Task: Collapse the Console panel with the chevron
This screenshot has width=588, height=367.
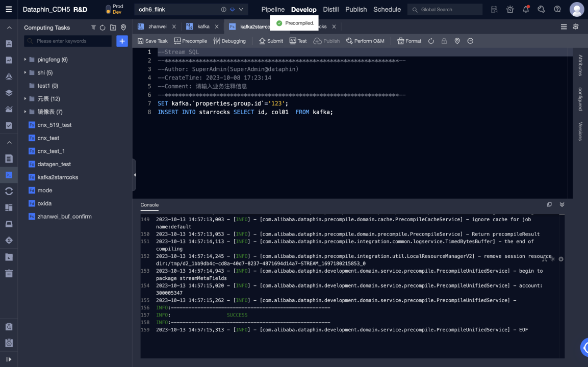Action: [562, 204]
